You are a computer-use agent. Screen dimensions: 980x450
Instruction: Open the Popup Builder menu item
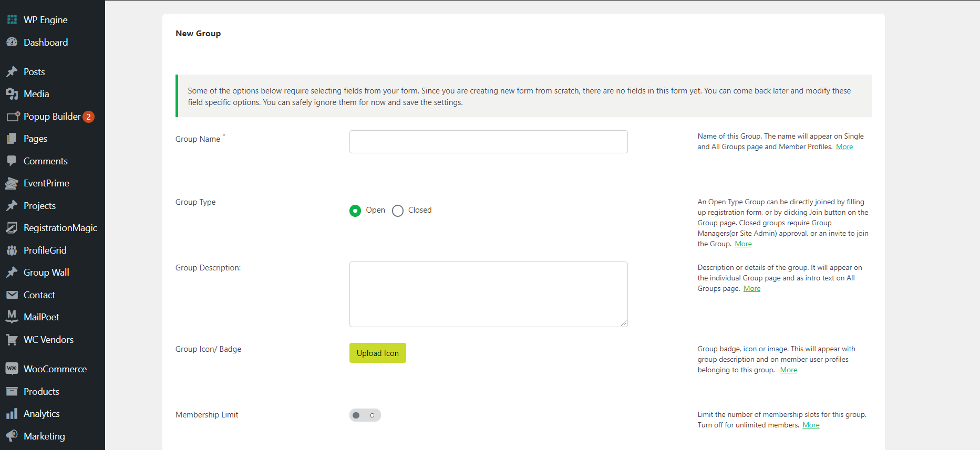52,117
